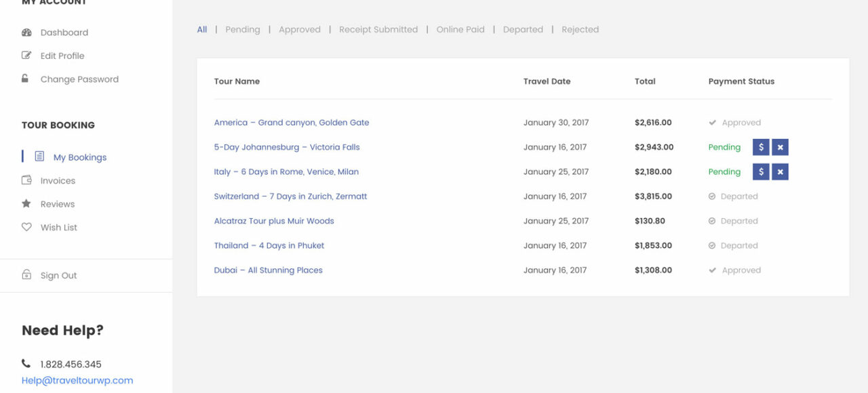Email Help@traveltourwp.com support link
The height and width of the screenshot is (393, 868).
77,381
